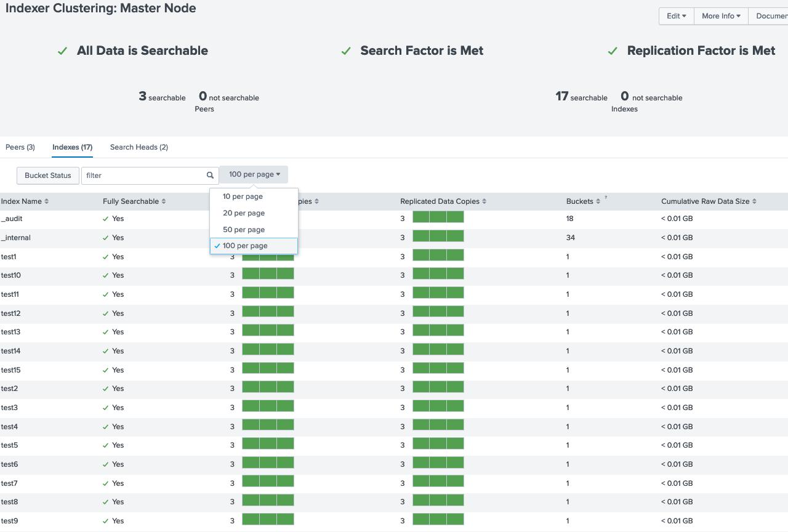The image size is (788, 532).
Task: Choose the checked 100 per page option
Action: pos(246,245)
